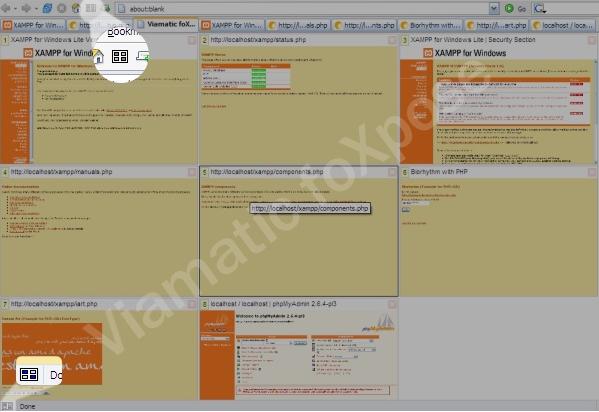599x412 pixels.
Task: Open thumbnail 1 XAMPP for Windows Lite page
Action: tap(99, 105)
